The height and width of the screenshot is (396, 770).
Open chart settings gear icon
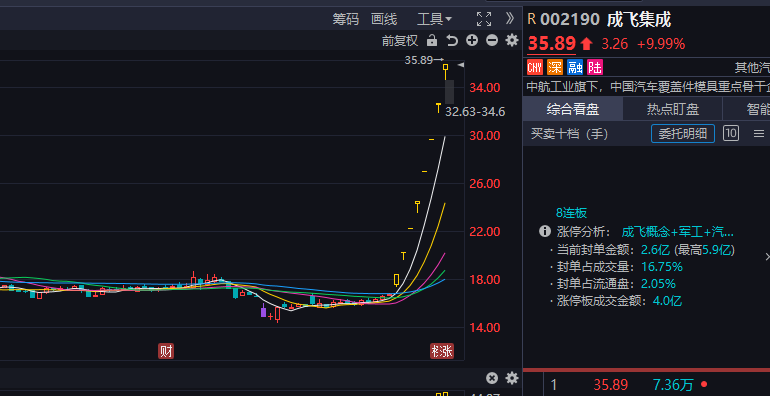click(512, 40)
